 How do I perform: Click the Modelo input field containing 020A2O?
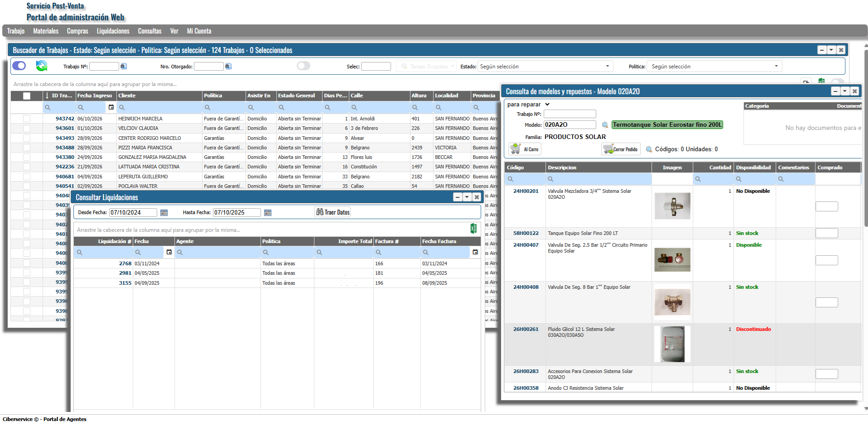tap(570, 124)
